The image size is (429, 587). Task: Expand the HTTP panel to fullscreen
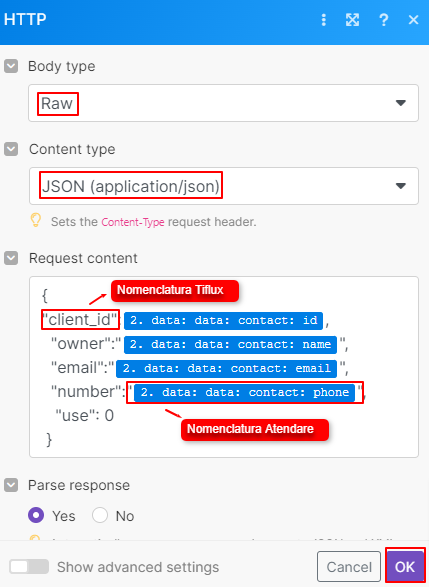tap(352, 19)
